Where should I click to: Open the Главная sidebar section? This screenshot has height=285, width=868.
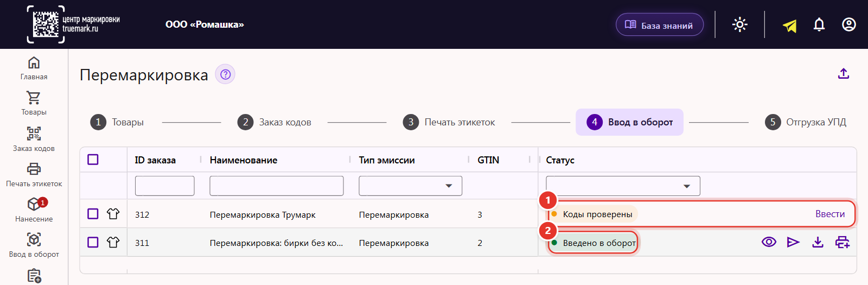[x=34, y=68]
